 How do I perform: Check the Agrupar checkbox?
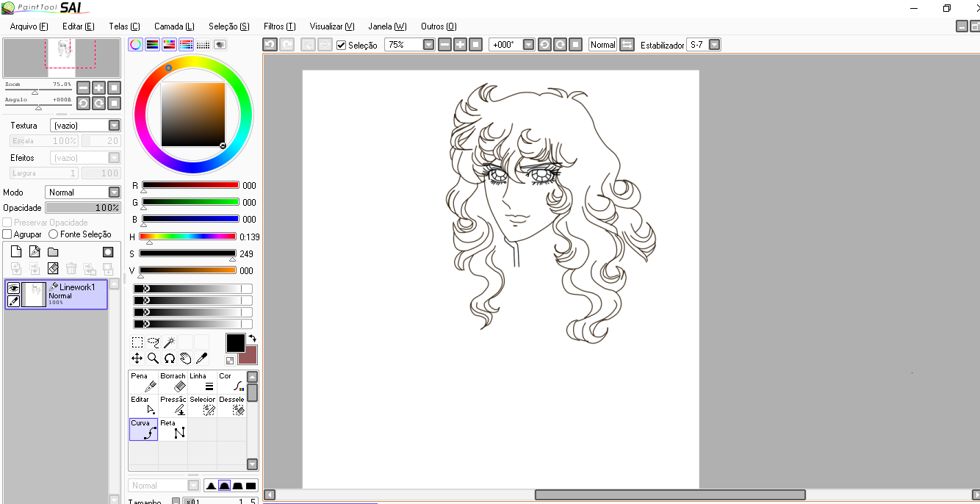[x=7, y=234]
